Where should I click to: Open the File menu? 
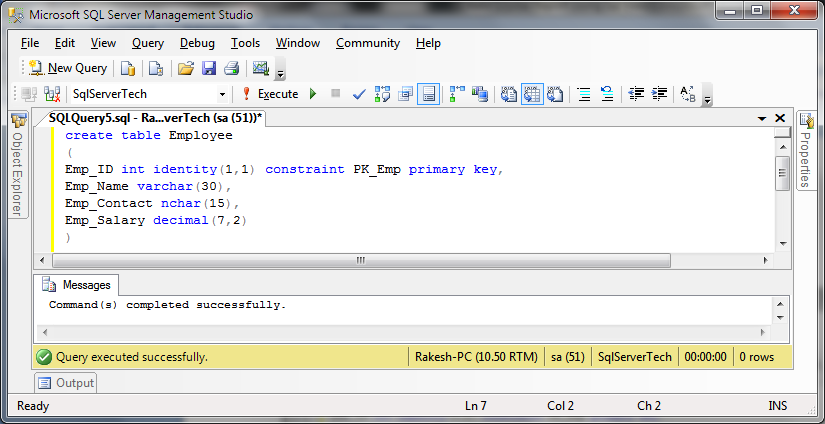[x=30, y=43]
